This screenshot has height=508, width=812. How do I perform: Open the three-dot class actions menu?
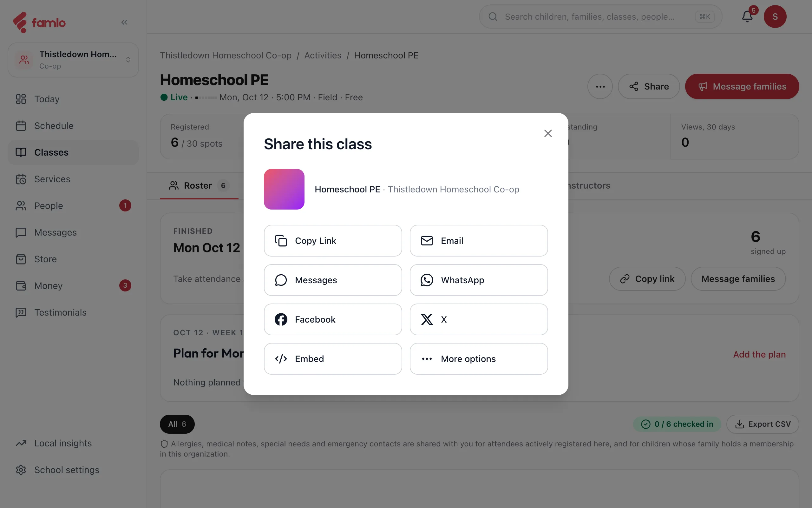600,86
